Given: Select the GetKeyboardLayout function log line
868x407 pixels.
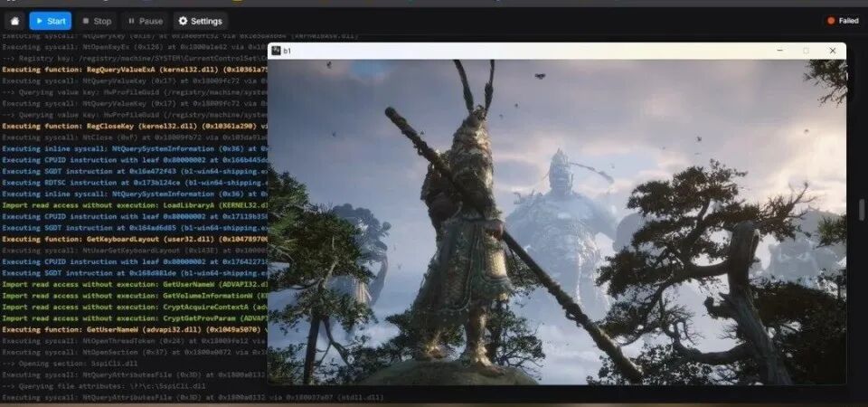Looking at the screenshot, I should (135, 239).
